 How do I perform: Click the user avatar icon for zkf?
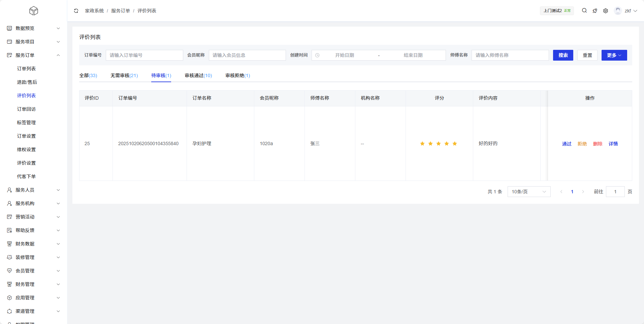pyautogui.click(x=618, y=11)
